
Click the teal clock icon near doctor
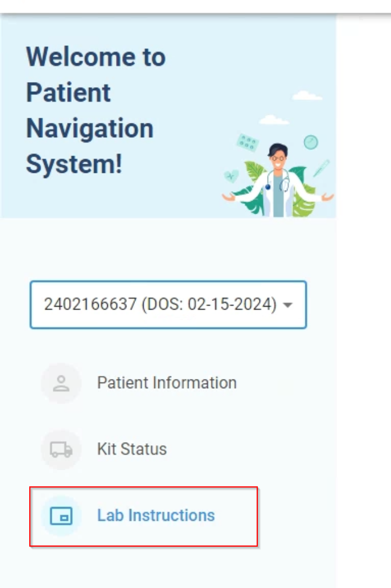(x=311, y=142)
